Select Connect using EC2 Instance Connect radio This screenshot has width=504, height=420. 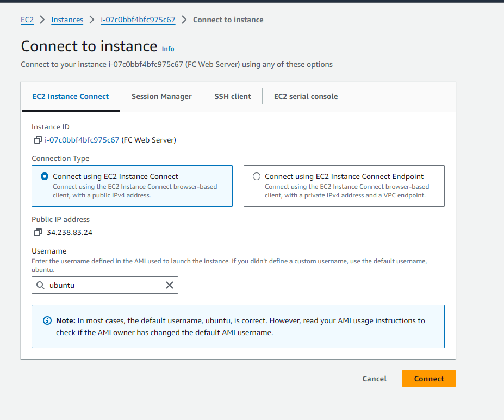45,176
